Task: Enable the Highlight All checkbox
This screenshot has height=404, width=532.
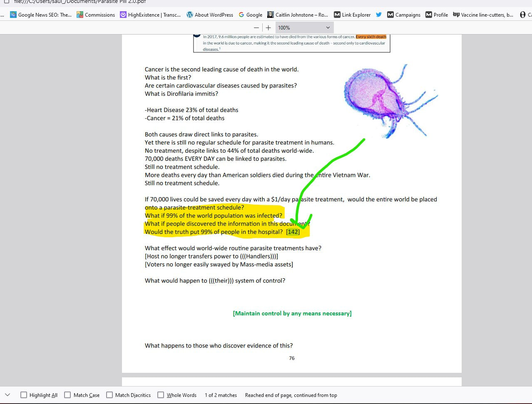Action: [x=24, y=395]
